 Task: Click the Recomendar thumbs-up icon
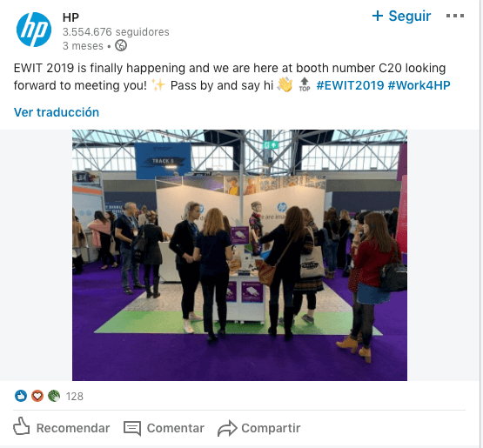click(x=21, y=426)
